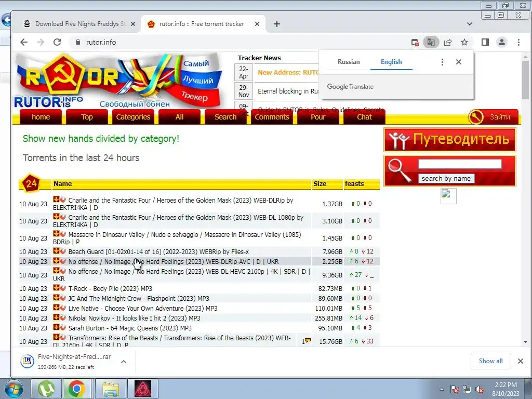Switch translation to Russian
The image size is (532, 399).
click(x=349, y=62)
